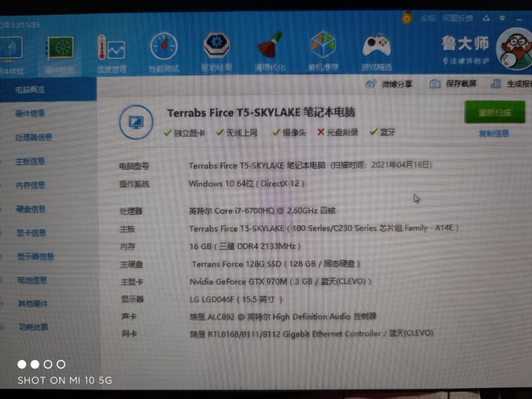Click the green 重新扫描 rescan button

pyautogui.click(x=495, y=113)
